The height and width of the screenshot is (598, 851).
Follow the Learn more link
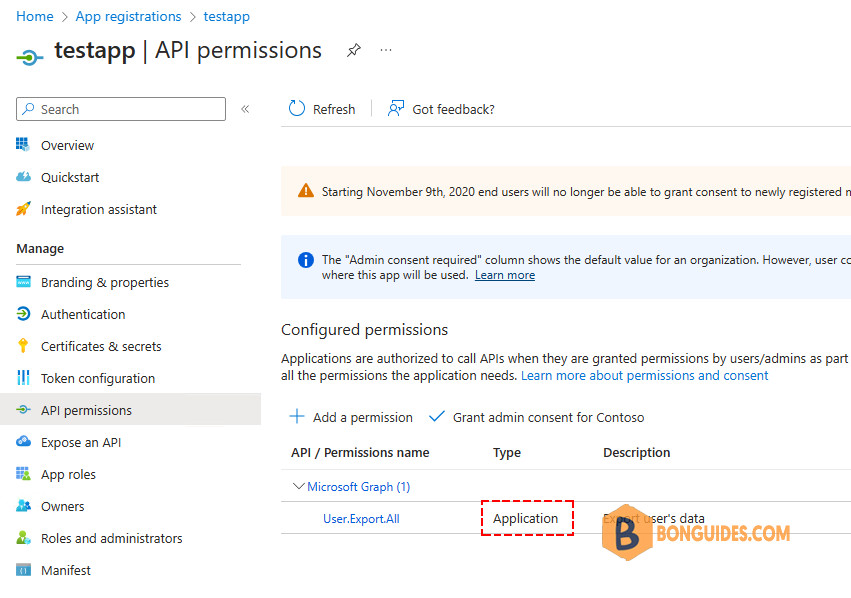click(505, 275)
